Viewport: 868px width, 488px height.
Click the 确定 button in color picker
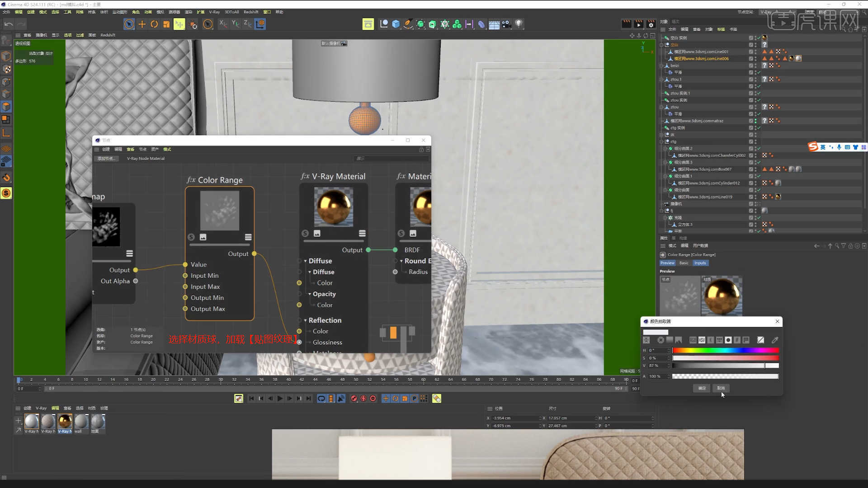tap(701, 388)
